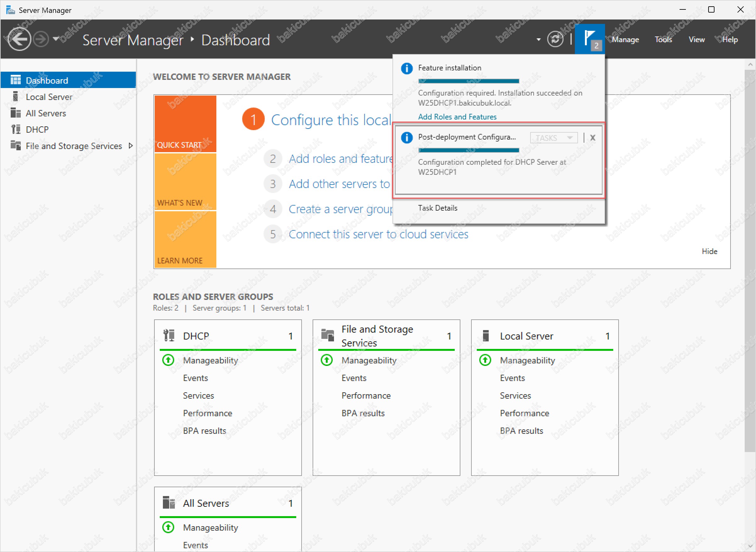Open the Manage menu
756x552 pixels.
626,39
